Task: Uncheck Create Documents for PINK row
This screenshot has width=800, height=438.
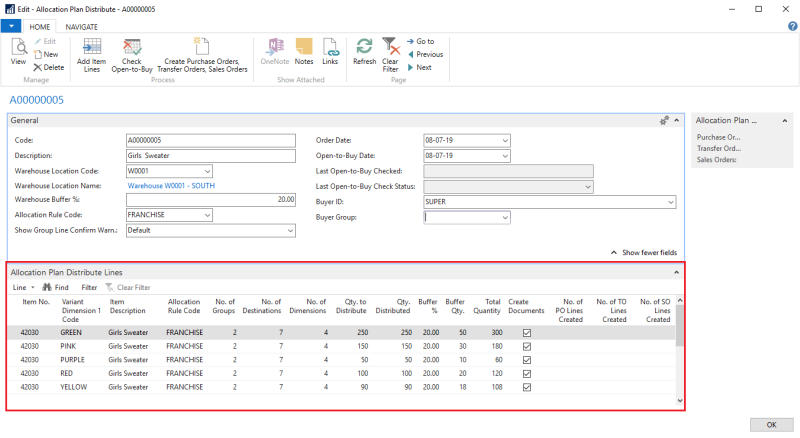Action: pos(526,346)
